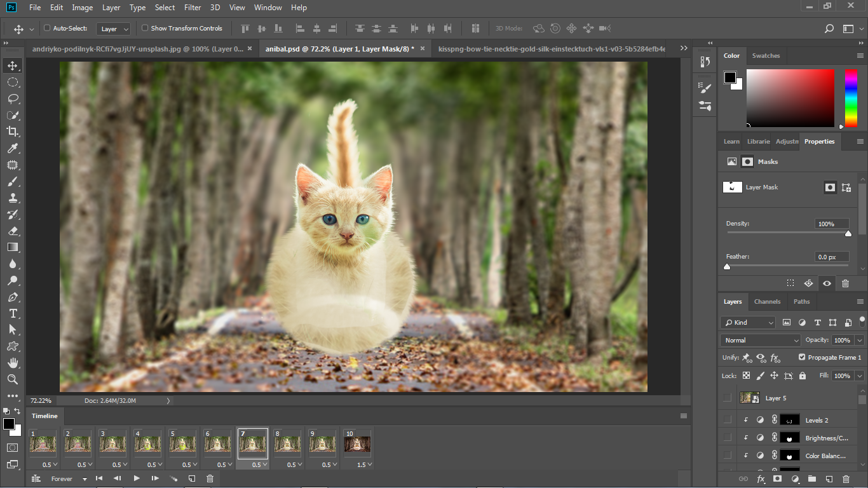Open the Window menu

pos(268,8)
